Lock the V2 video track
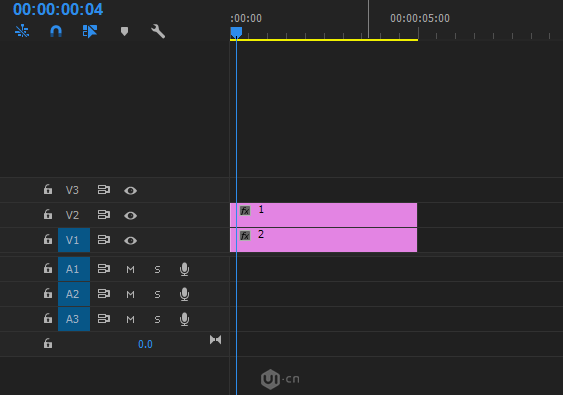The width and height of the screenshot is (563, 395). (48, 214)
